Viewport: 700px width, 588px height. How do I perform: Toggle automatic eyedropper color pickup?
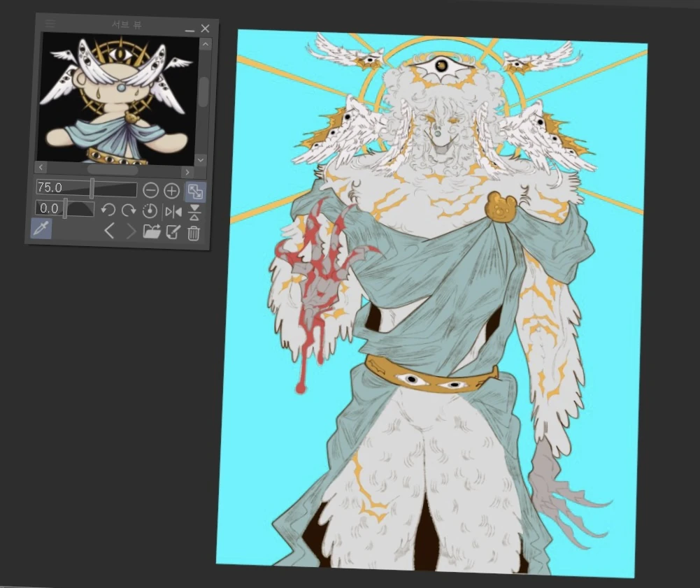click(x=40, y=229)
